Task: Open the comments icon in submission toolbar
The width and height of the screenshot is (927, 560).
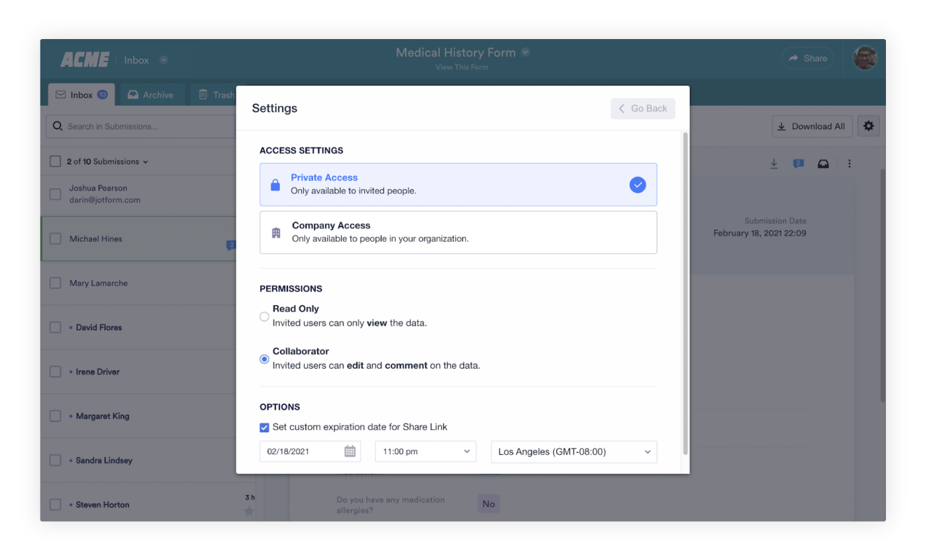Action: tap(799, 163)
